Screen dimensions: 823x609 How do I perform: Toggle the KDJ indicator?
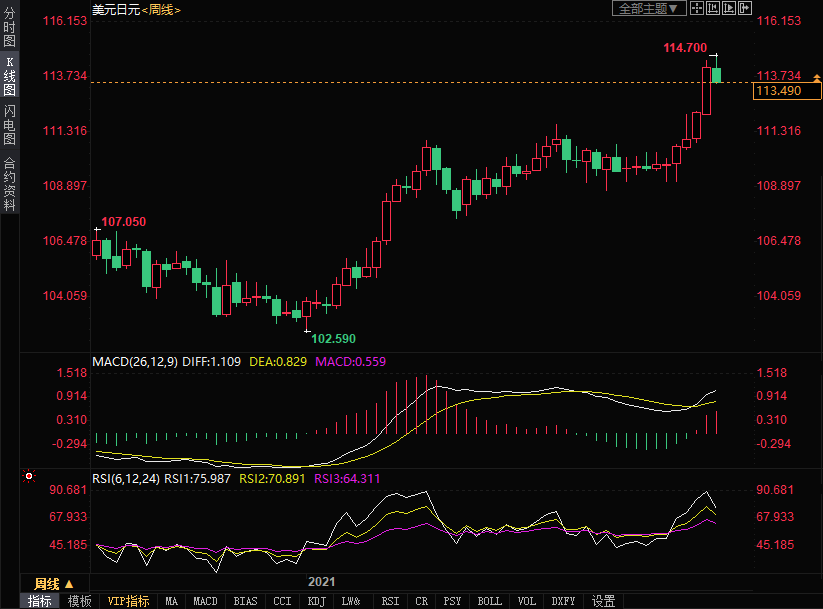pyautogui.click(x=316, y=601)
